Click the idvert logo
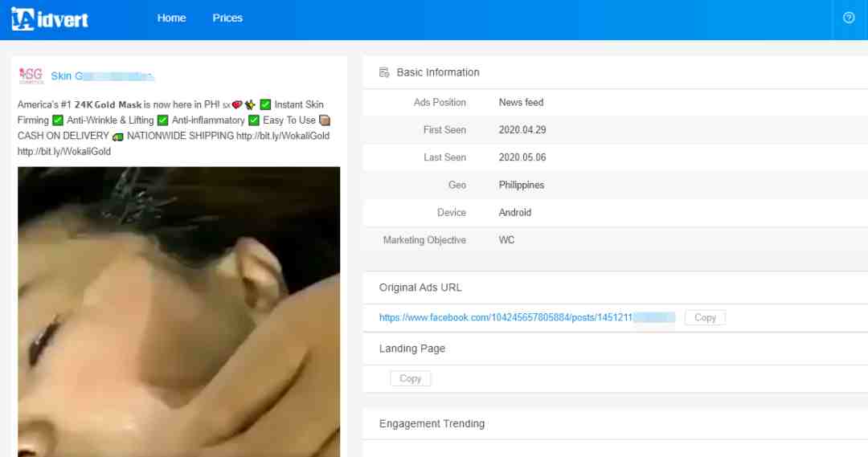868x457 pixels. click(x=50, y=18)
